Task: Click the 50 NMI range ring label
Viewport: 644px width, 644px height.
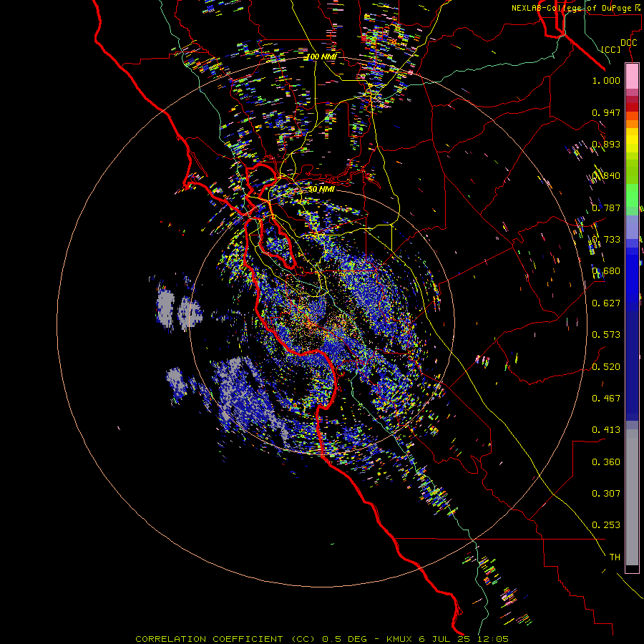Action: click(321, 189)
